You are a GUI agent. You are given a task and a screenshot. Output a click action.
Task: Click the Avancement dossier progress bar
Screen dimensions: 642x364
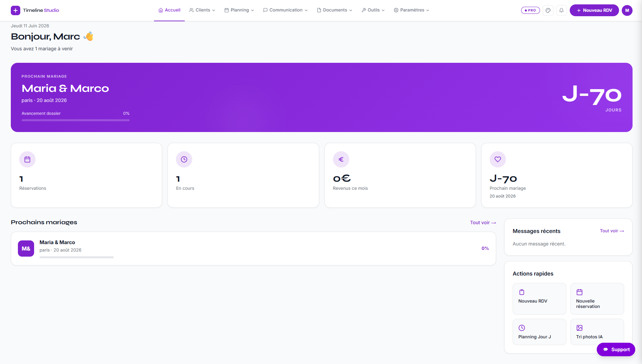click(x=76, y=120)
